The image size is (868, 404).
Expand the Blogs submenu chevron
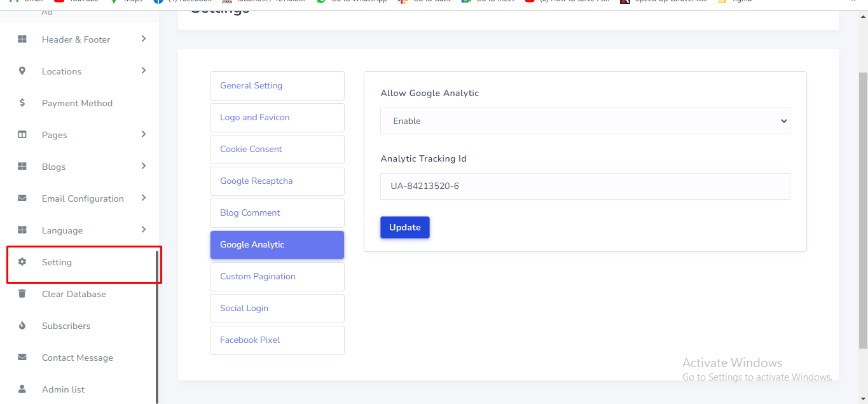click(144, 166)
